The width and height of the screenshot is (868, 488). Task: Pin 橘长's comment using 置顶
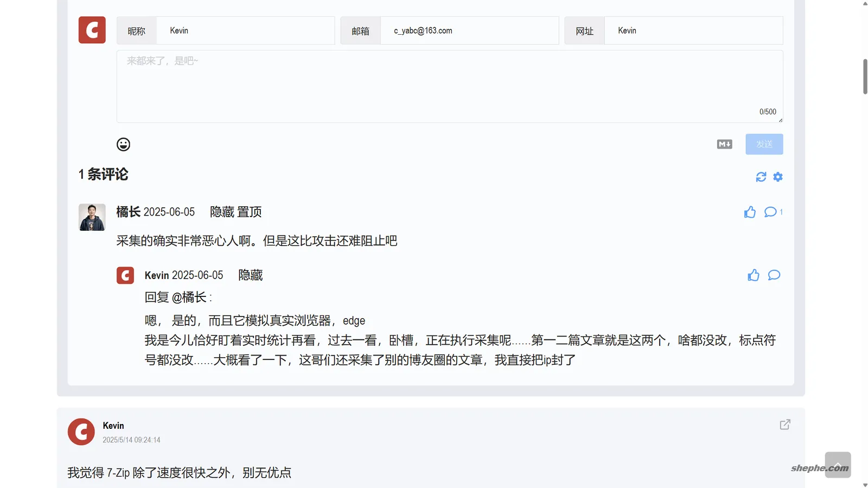[250, 212]
